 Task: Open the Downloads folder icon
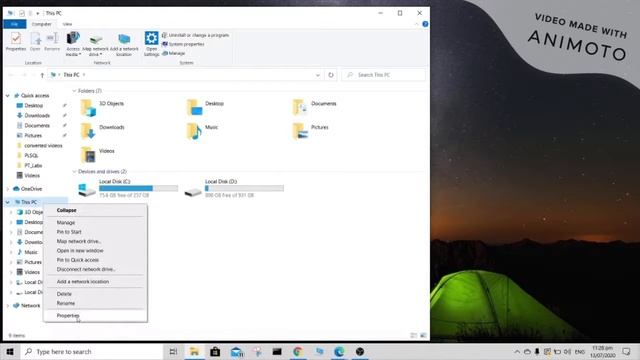coord(88,131)
